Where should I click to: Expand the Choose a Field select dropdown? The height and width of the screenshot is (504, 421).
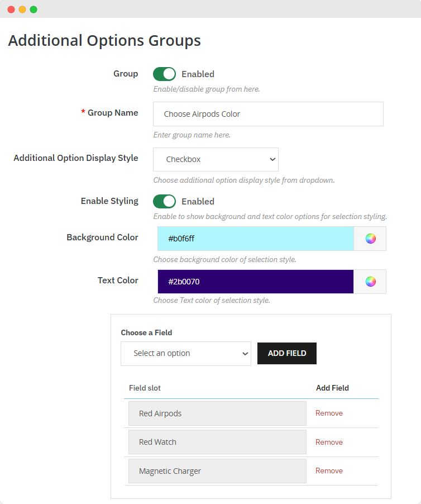tap(185, 354)
